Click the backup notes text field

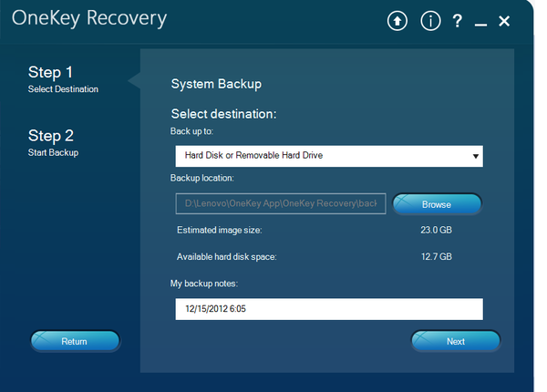point(328,309)
